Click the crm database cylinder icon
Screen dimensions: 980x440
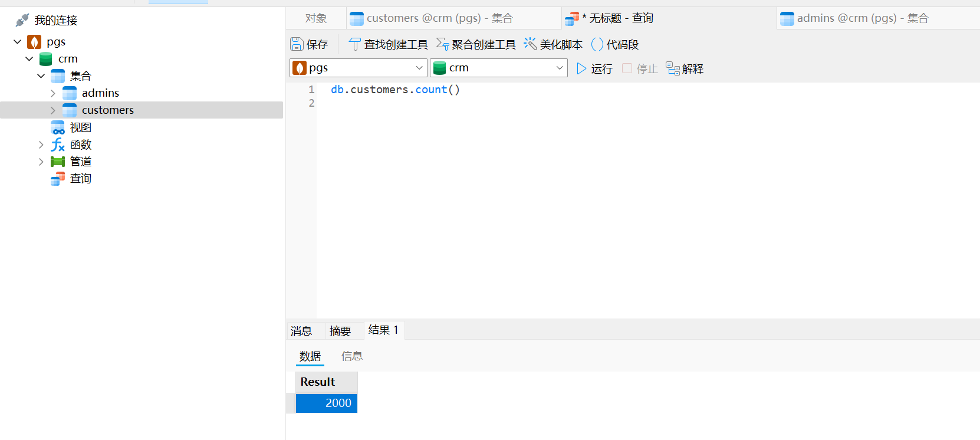(45, 59)
